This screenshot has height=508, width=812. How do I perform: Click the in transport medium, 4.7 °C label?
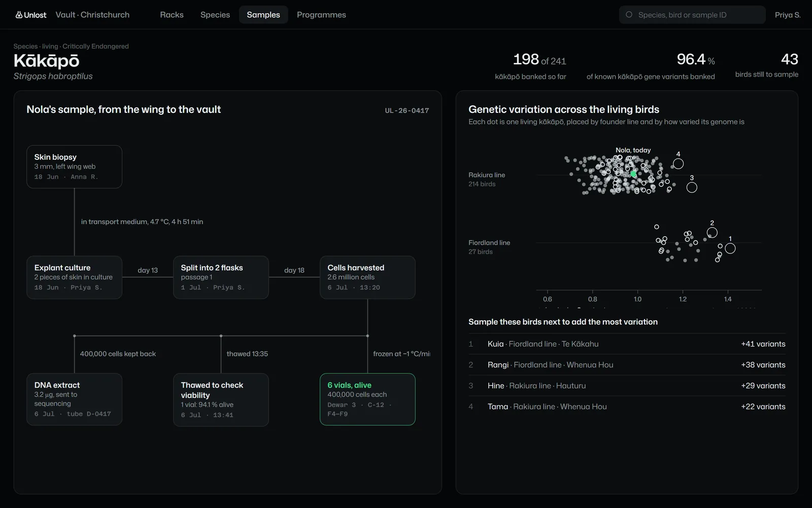142,221
